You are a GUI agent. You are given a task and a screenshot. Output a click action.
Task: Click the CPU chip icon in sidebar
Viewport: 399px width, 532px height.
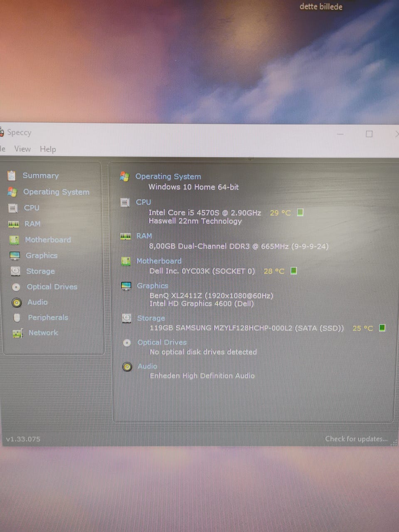tap(13, 208)
